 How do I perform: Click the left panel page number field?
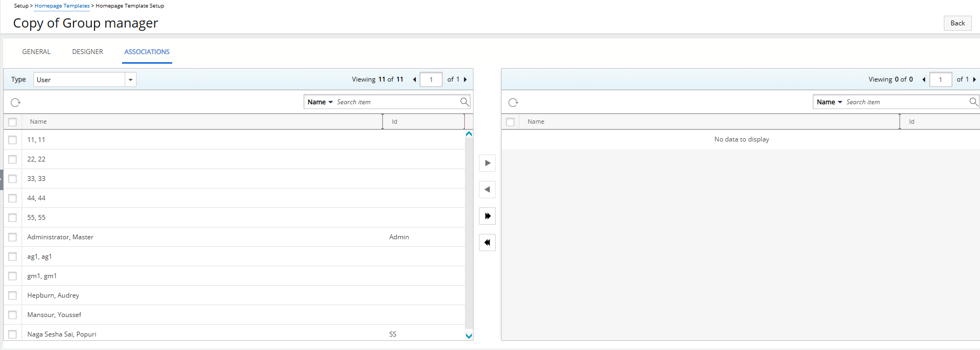pos(431,80)
